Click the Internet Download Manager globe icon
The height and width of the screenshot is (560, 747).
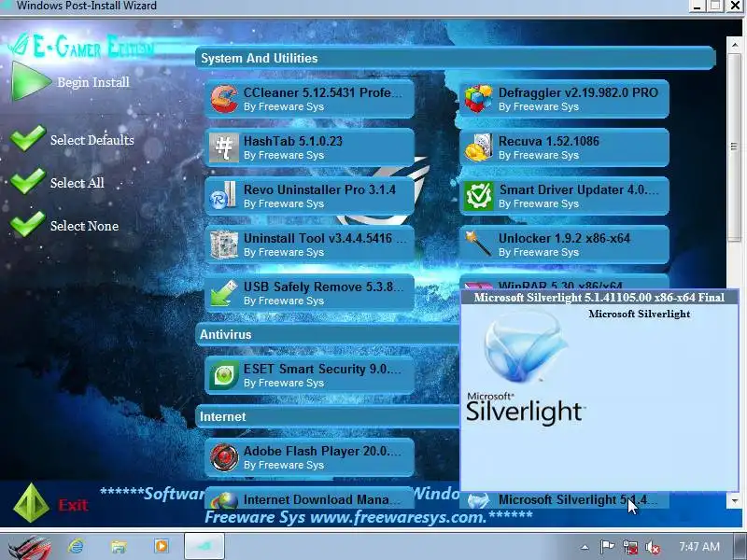[224, 501]
